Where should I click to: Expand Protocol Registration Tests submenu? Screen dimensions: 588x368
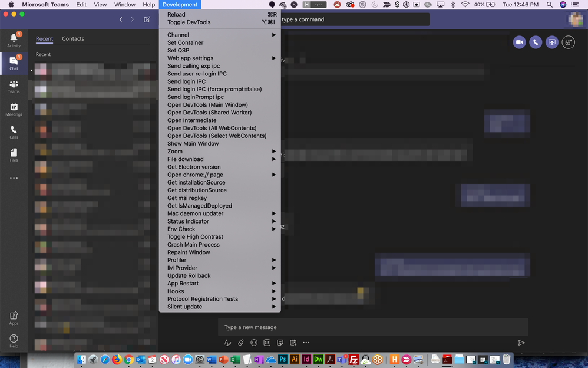coord(220,299)
